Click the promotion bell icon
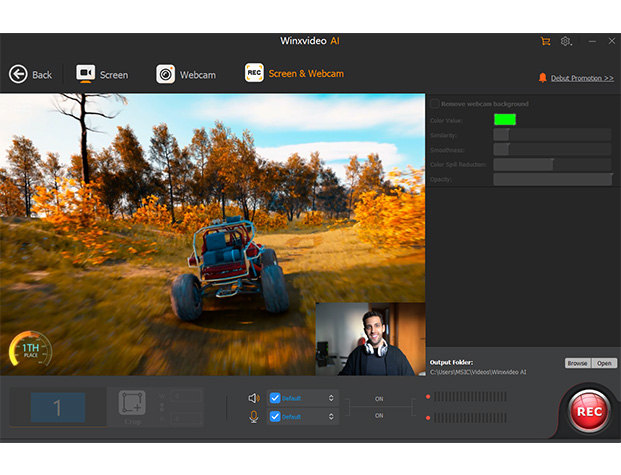 click(543, 78)
